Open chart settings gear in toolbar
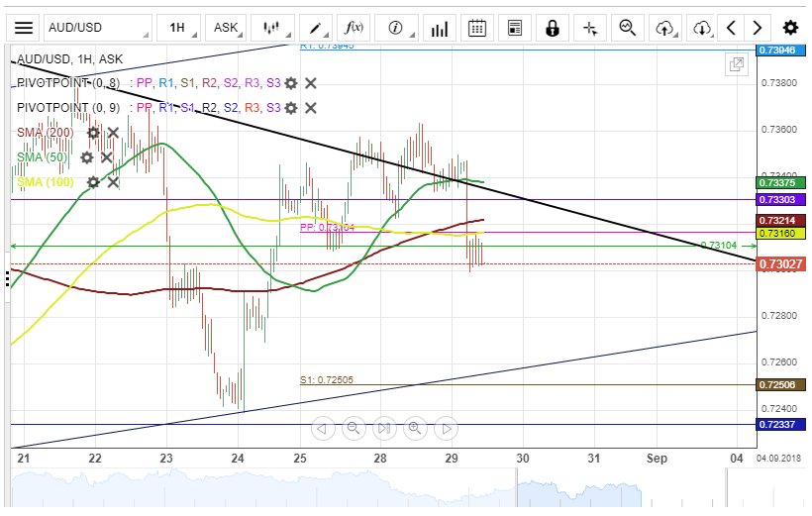 (789, 28)
